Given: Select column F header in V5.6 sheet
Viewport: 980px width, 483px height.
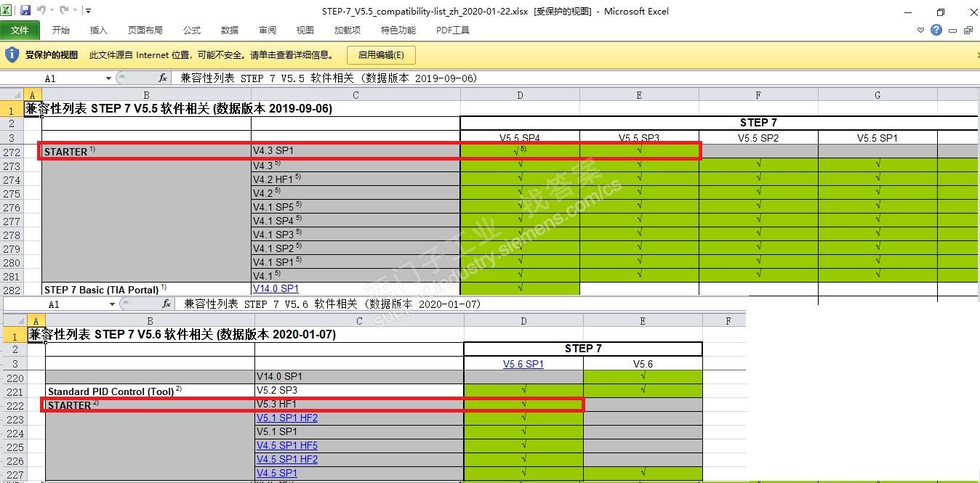Looking at the screenshot, I should click(x=728, y=320).
